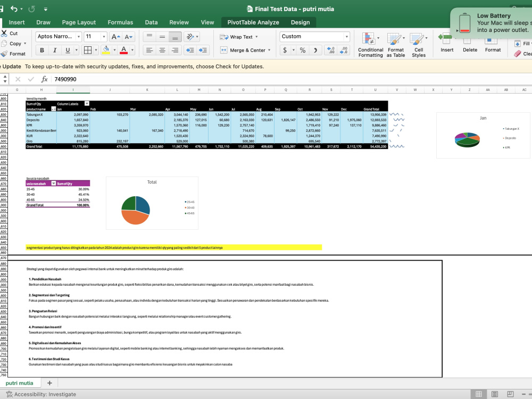Open the font size dropdown
The width and height of the screenshot is (532, 399).
(104, 37)
